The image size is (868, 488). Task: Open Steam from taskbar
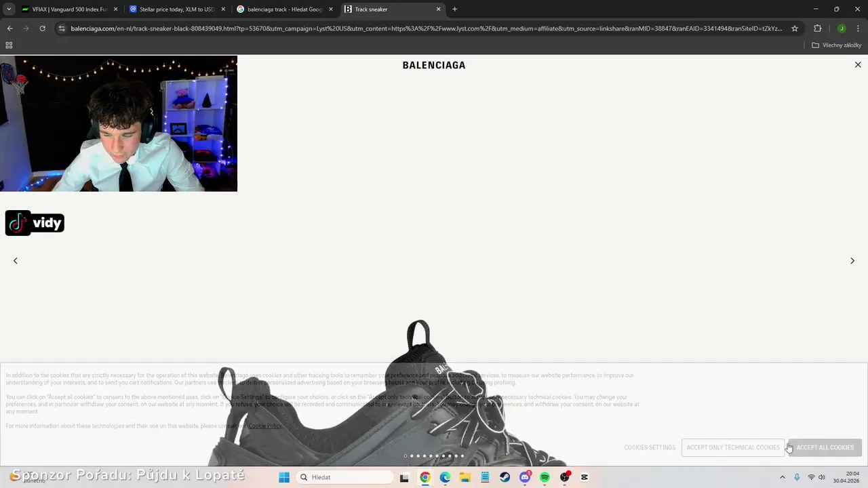tap(505, 477)
